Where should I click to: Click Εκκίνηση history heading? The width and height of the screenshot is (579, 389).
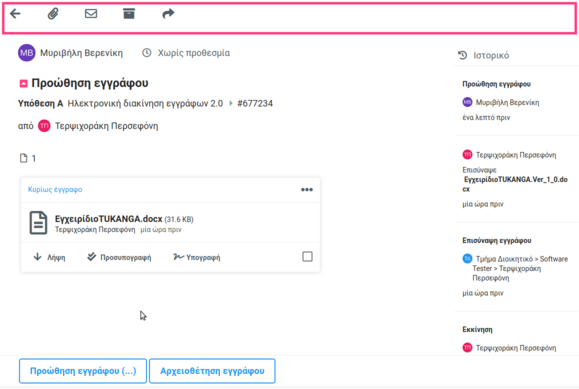click(477, 330)
